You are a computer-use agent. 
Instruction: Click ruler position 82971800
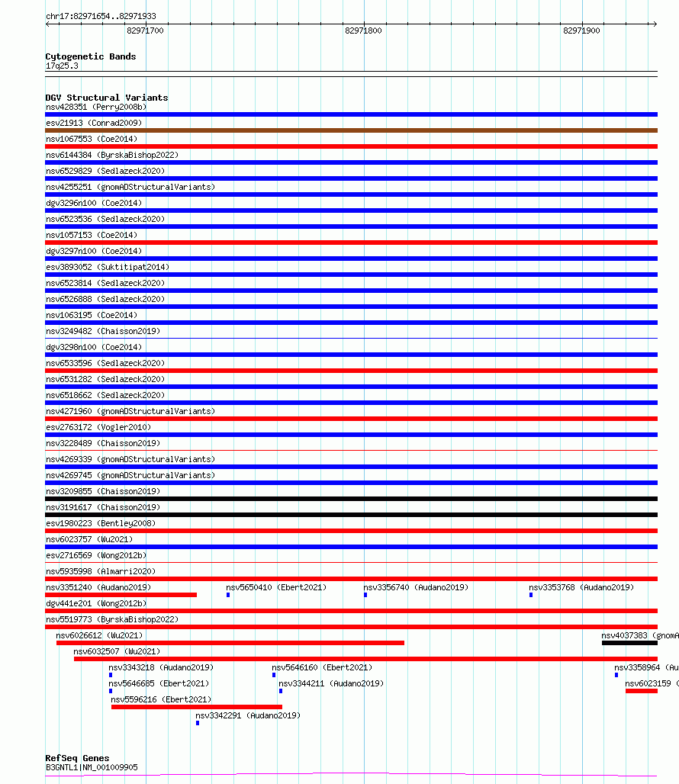click(x=363, y=31)
